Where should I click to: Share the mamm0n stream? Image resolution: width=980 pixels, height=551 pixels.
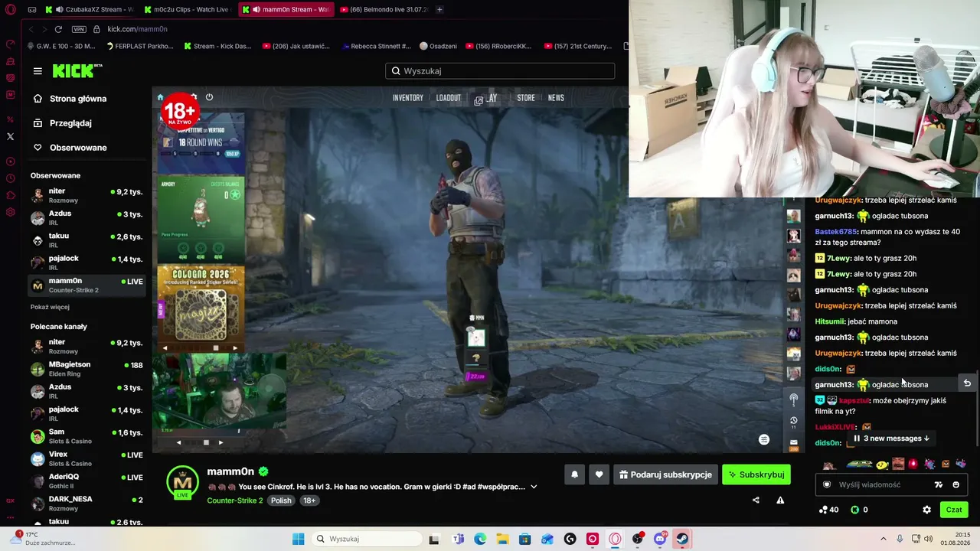[x=756, y=500]
